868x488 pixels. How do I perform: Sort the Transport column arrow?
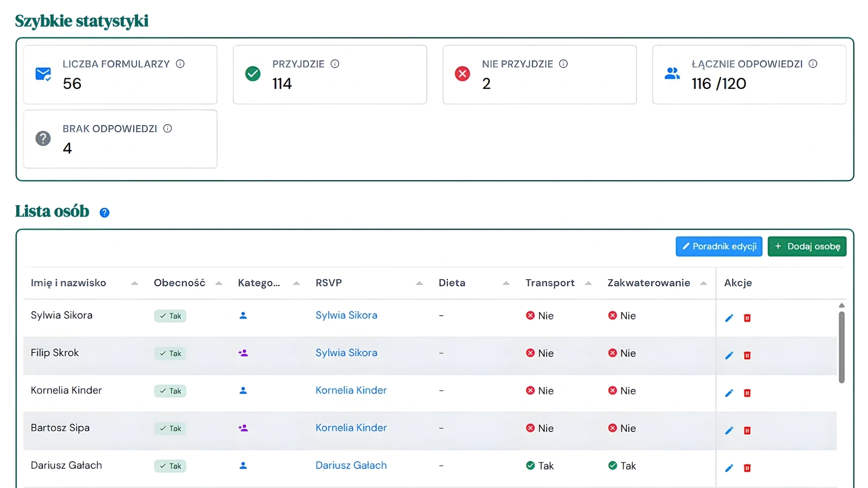(x=588, y=283)
